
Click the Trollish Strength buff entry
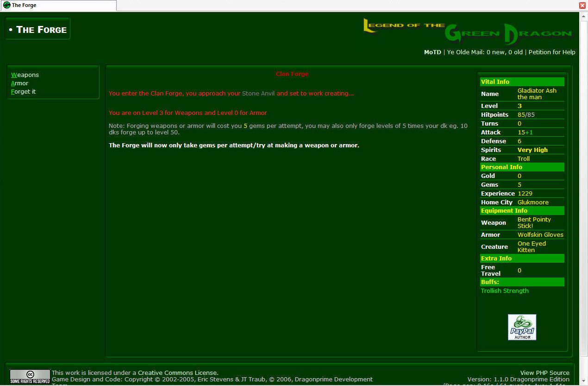pyautogui.click(x=505, y=291)
